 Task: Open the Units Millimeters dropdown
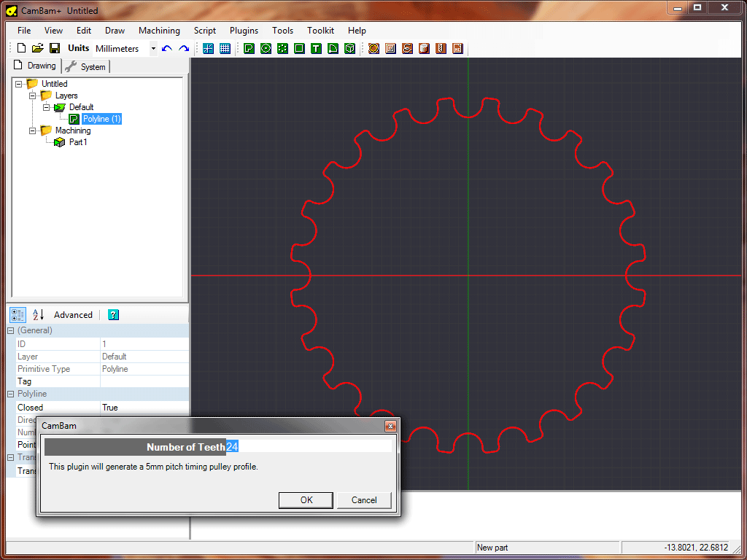pyautogui.click(x=153, y=49)
